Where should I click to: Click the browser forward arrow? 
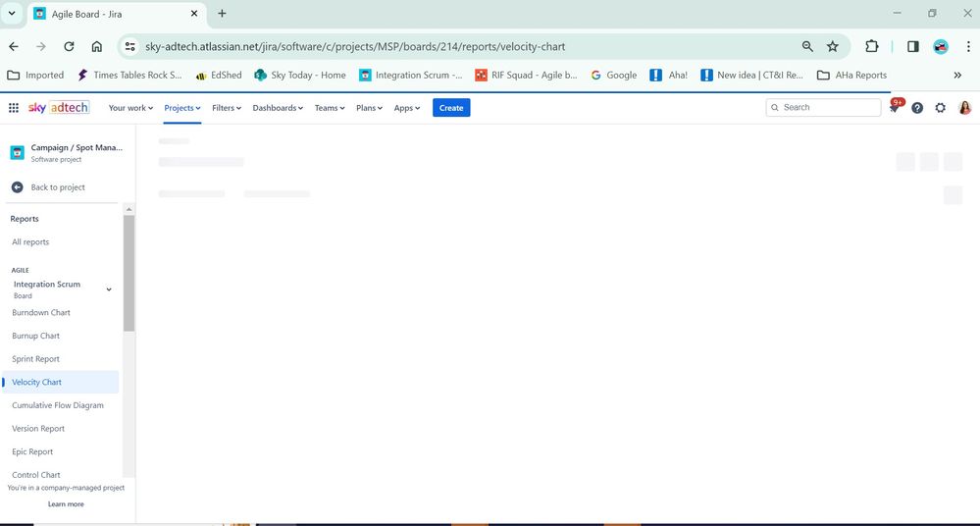[41, 46]
